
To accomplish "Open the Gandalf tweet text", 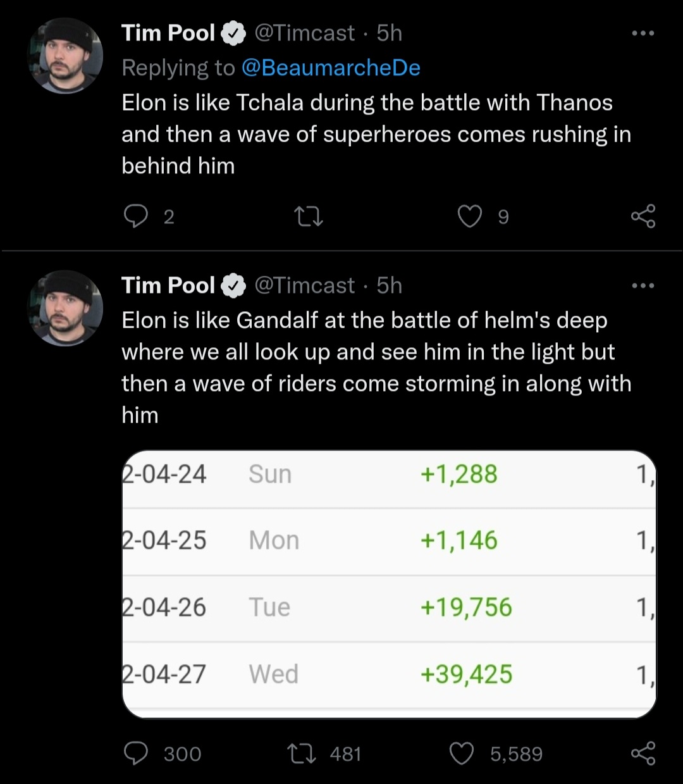I will pyautogui.click(x=376, y=368).
